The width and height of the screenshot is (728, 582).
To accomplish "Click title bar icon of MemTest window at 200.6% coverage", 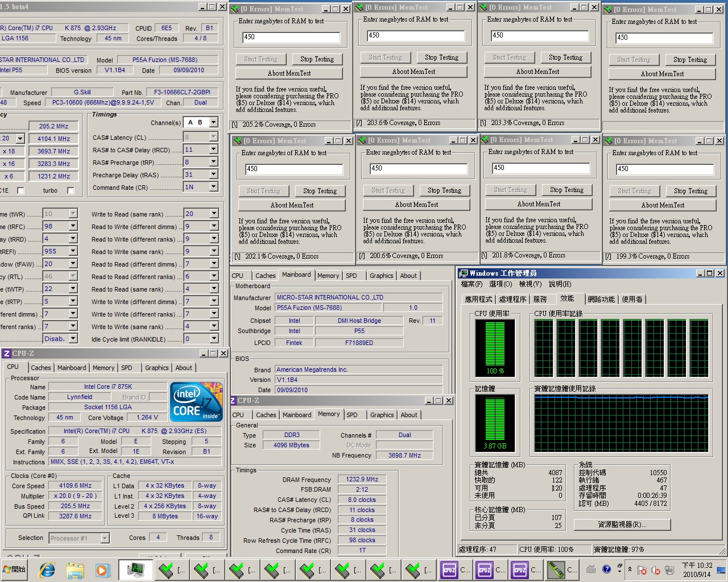I will (x=362, y=140).
